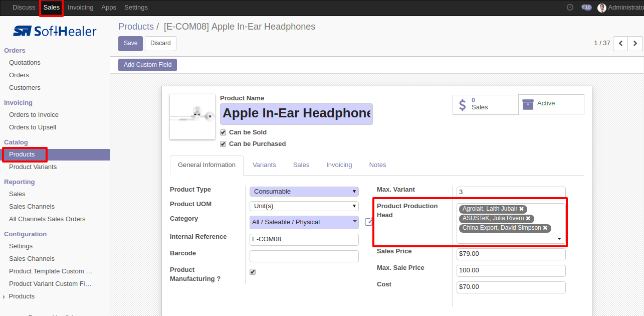Open Sales Channels under Reporting

pyautogui.click(x=32, y=207)
